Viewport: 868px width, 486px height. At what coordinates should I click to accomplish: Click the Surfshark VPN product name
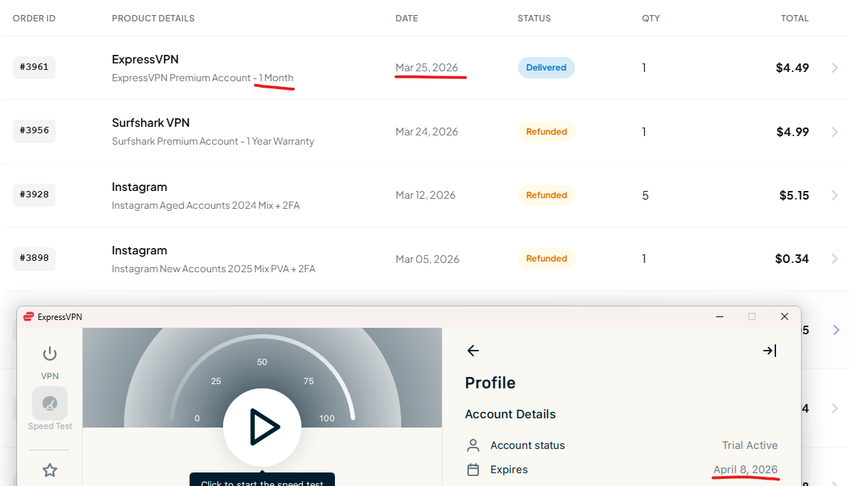click(x=151, y=123)
